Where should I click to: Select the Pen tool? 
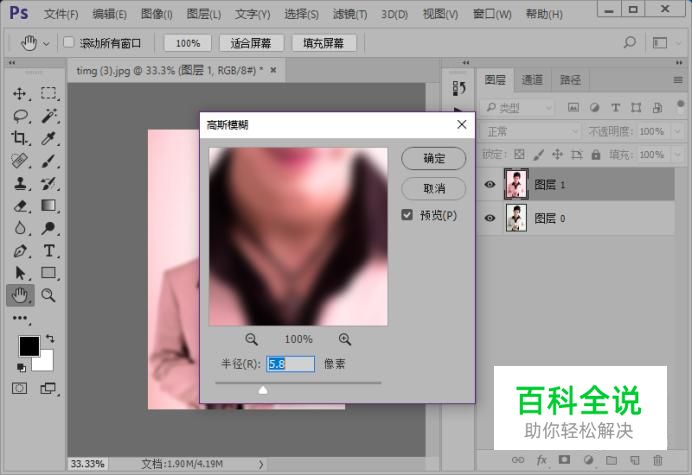coord(20,250)
